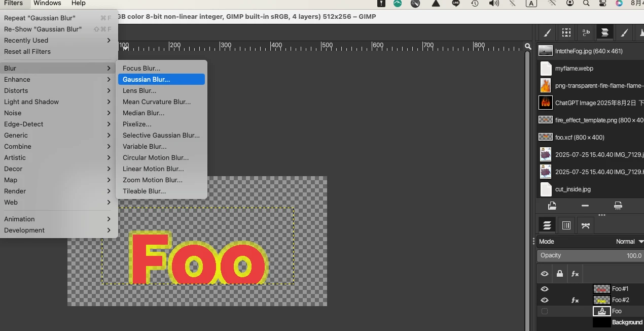
Task: Switch to the Channels tab icon
Action: coord(566,225)
